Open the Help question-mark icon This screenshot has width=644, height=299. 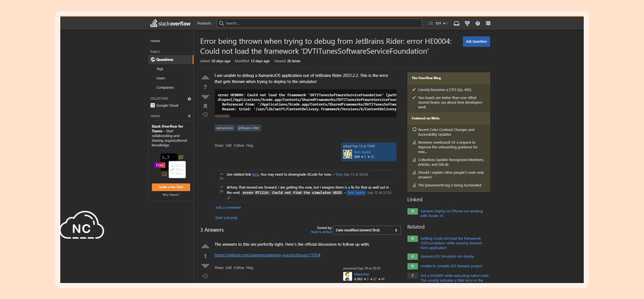click(x=478, y=23)
